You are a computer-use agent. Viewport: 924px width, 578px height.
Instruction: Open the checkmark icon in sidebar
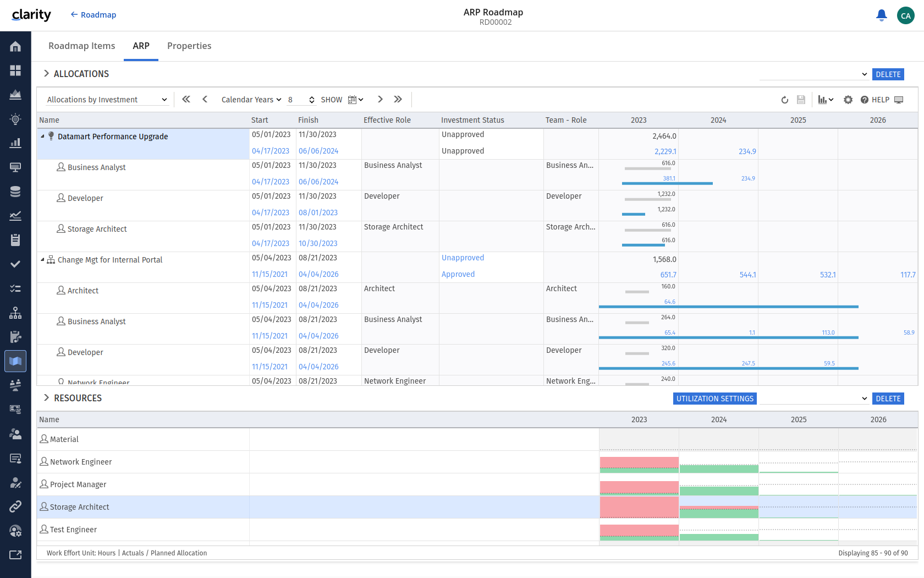click(x=15, y=264)
